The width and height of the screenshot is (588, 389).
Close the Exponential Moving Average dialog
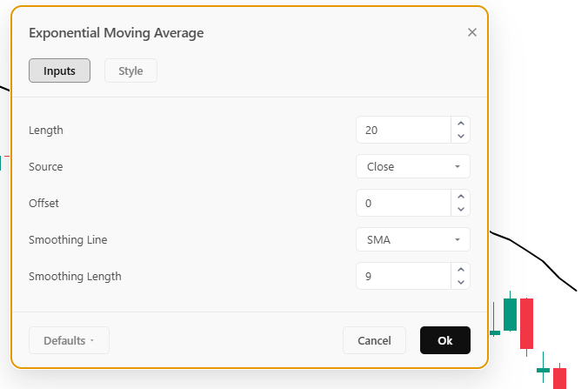click(x=472, y=32)
